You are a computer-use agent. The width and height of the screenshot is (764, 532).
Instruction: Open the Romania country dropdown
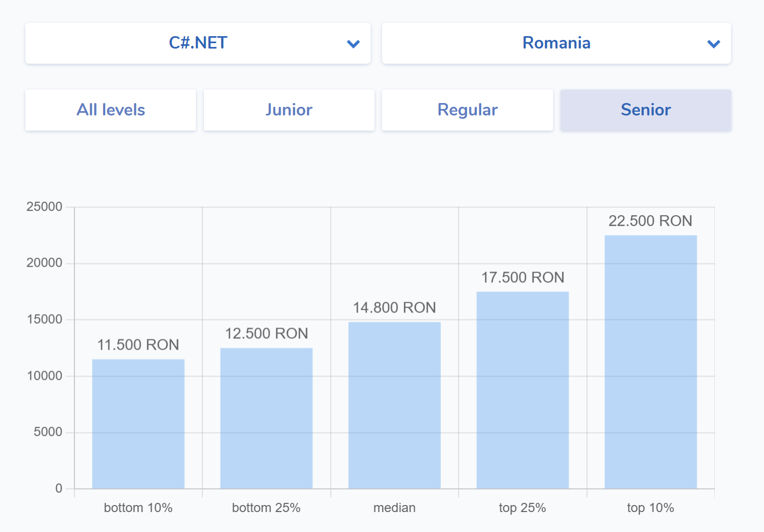click(556, 43)
